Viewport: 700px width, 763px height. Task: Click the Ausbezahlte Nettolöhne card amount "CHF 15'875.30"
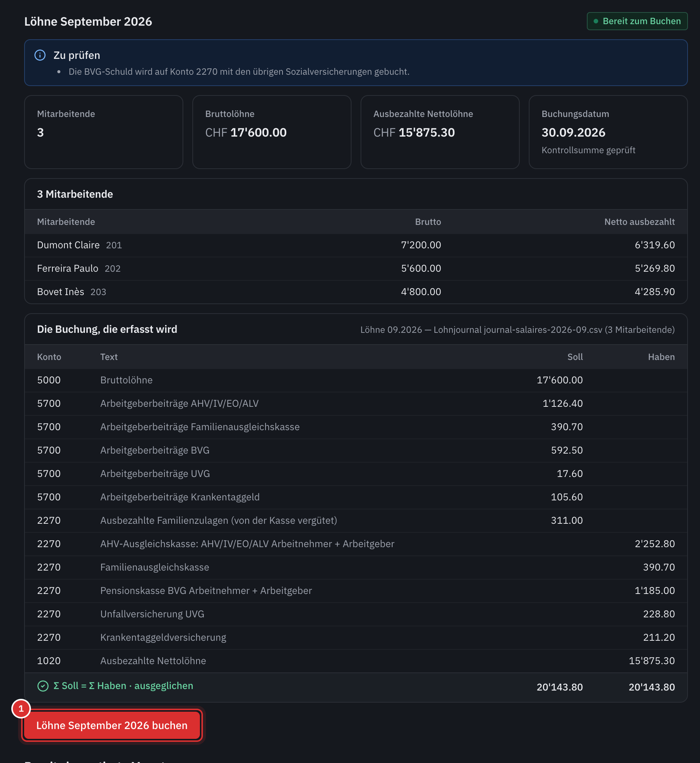(414, 132)
